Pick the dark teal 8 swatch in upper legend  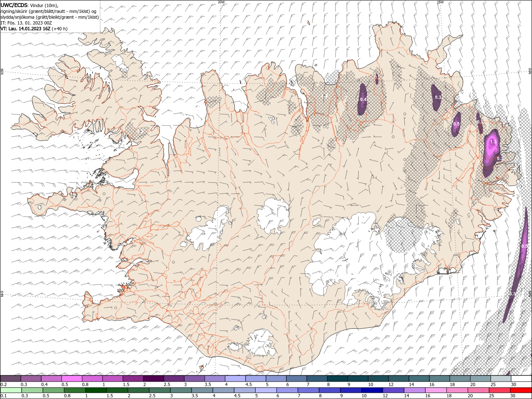point(337,379)
